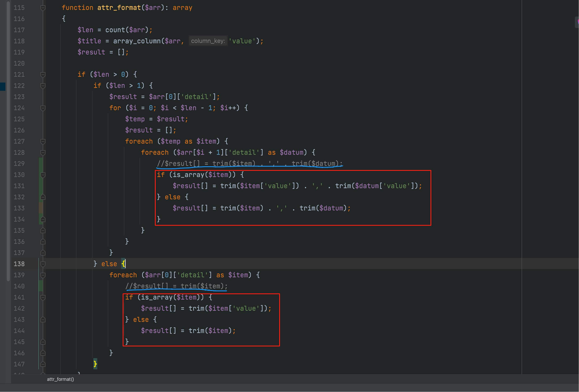This screenshot has height=392, width=579.
Task: Click the commented line 129 code
Action: [x=250, y=164]
